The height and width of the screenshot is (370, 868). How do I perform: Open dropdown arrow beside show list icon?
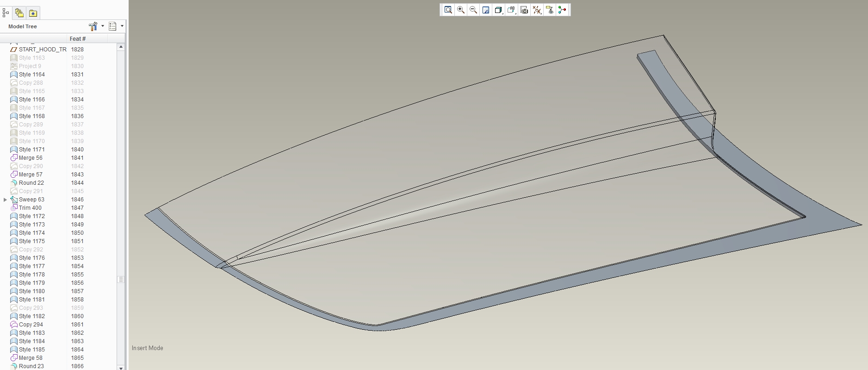pyautogui.click(x=122, y=26)
